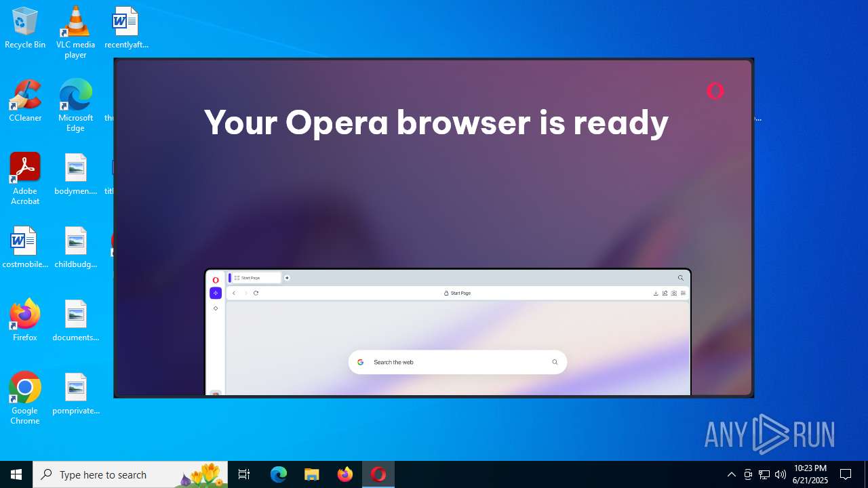Click the "Your Opera browser is ready" heading
868x488 pixels.
point(436,123)
